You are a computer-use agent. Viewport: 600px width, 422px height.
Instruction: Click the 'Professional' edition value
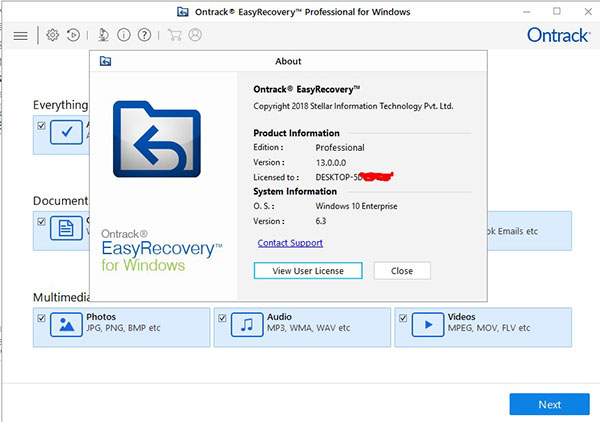[x=340, y=148]
